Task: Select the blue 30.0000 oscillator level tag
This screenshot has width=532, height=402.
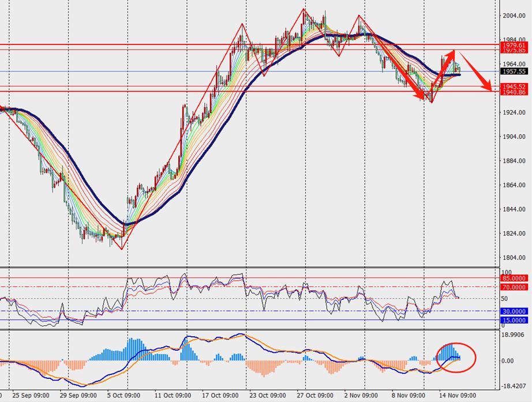Action: [514, 311]
